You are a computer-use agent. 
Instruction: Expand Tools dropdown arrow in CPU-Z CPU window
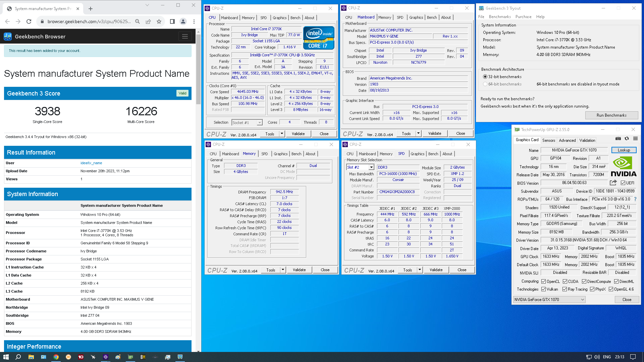point(282,134)
